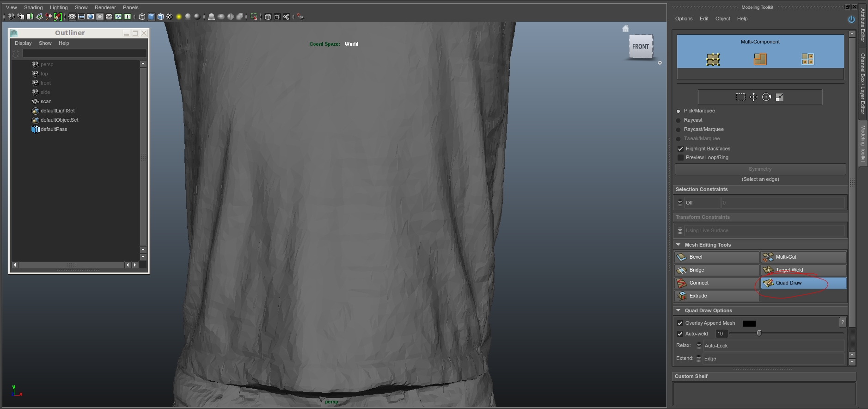Enable use all lights yellow sphere icon
The height and width of the screenshot is (409, 868).
179,17
